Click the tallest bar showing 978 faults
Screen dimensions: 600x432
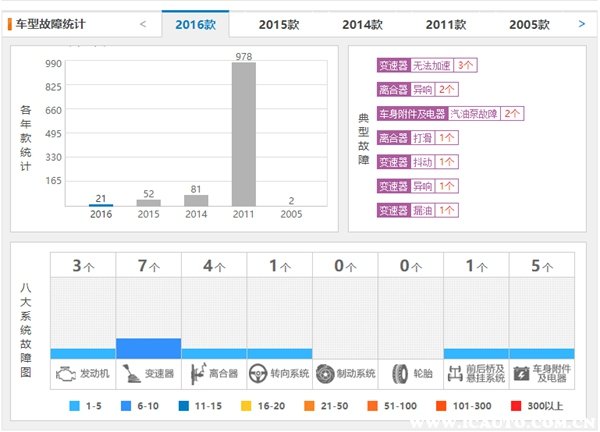click(x=243, y=134)
